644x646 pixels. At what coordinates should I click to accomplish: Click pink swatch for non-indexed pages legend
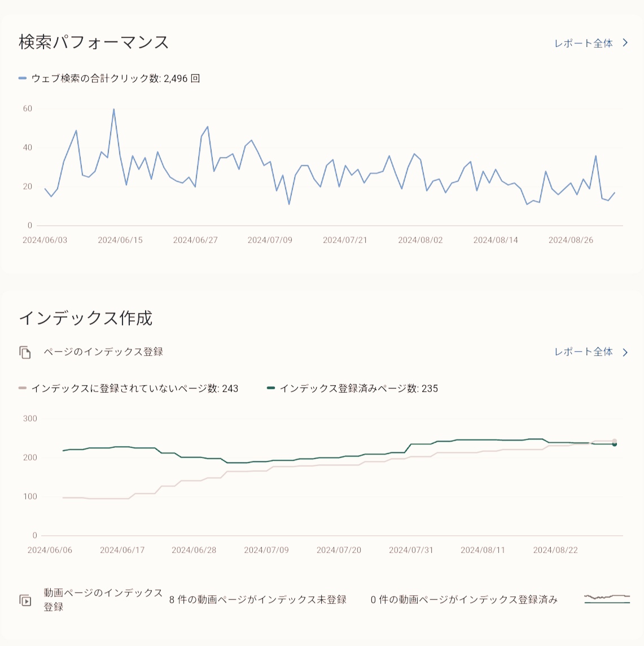[x=23, y=388]
